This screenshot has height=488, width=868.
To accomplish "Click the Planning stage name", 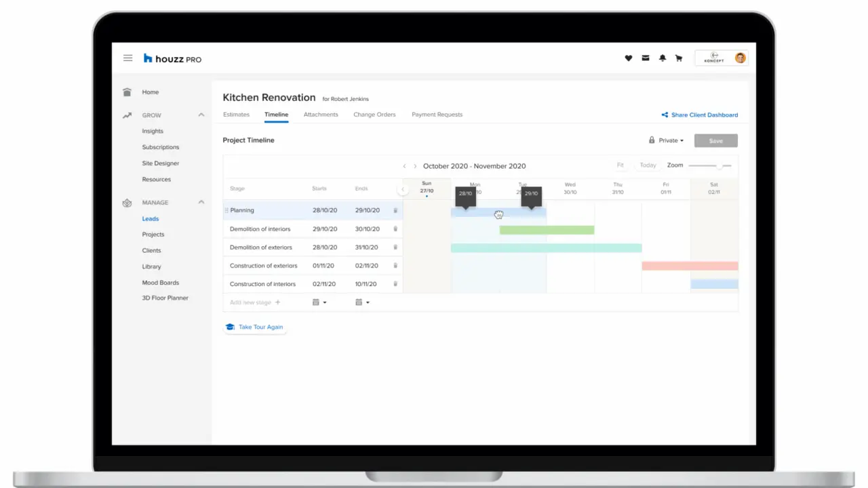I will [x=242, y=211].
